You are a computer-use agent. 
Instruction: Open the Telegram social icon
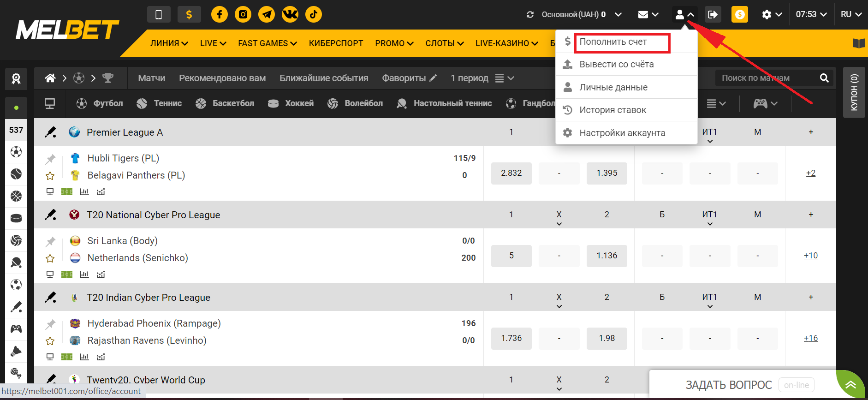tap(267, 14)
